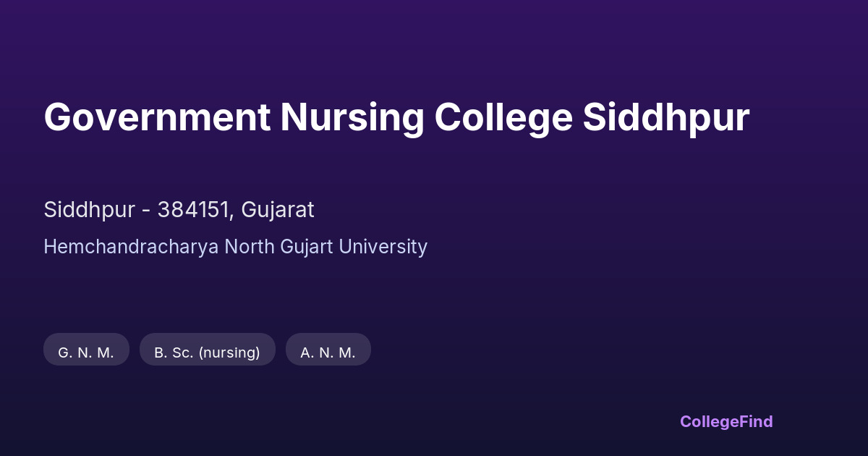Click the CollegeFind brand logo

(x=726, y=421)
